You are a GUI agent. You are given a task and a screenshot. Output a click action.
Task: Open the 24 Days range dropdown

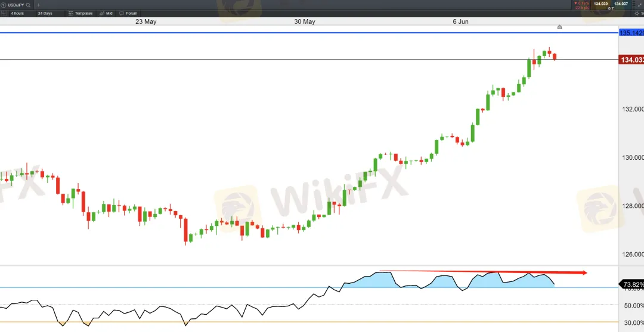(49, 13)
